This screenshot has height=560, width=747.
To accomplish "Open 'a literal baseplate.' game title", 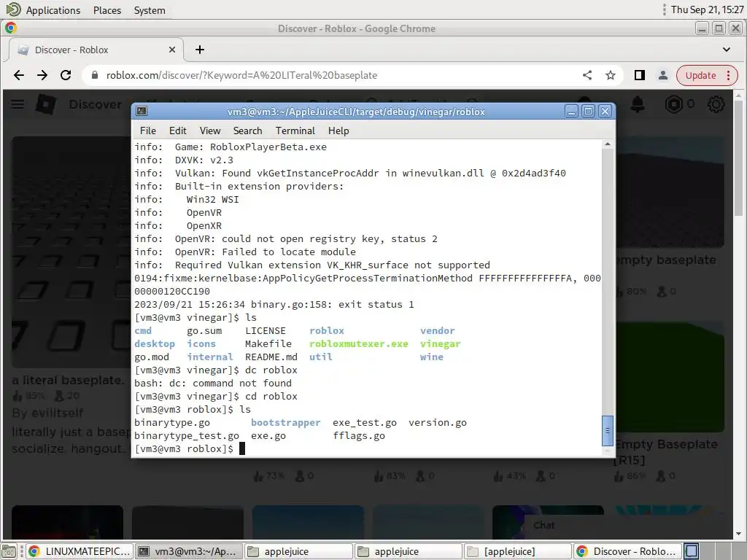I will 68,380.
